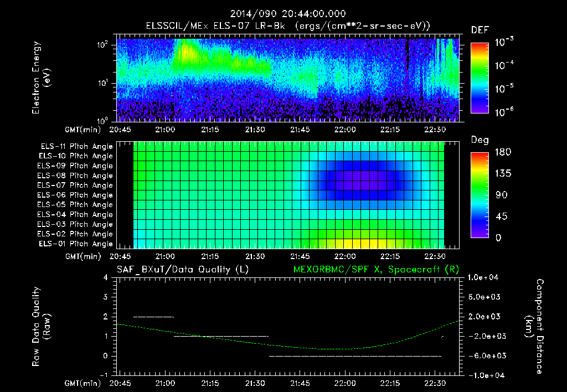The image size is (567, 392).
Task: Click the GMT(min) label under bottom plot
Action: (83, 383)
